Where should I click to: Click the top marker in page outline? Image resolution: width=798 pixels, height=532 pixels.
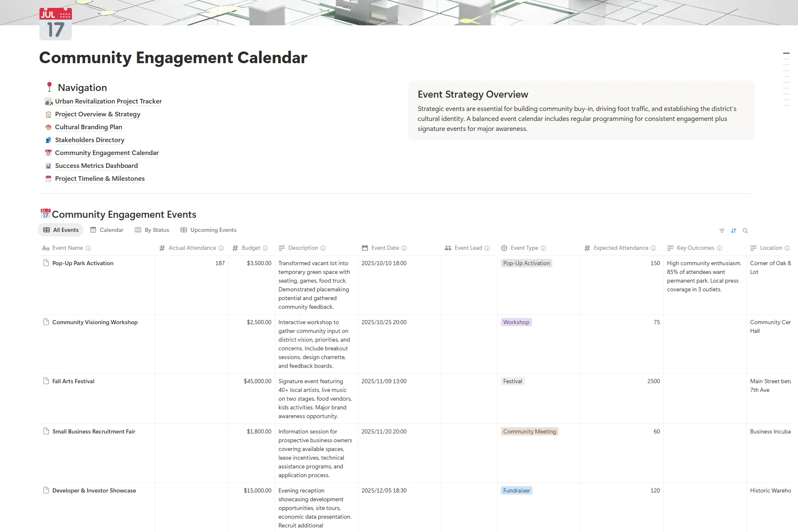pyautogui.click(x=786, y=53)
